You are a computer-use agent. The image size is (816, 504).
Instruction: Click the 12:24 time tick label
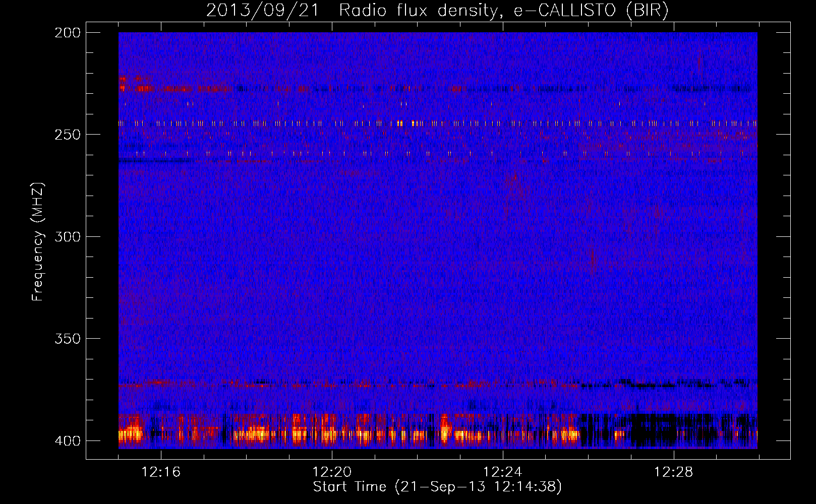click(502, 472)
